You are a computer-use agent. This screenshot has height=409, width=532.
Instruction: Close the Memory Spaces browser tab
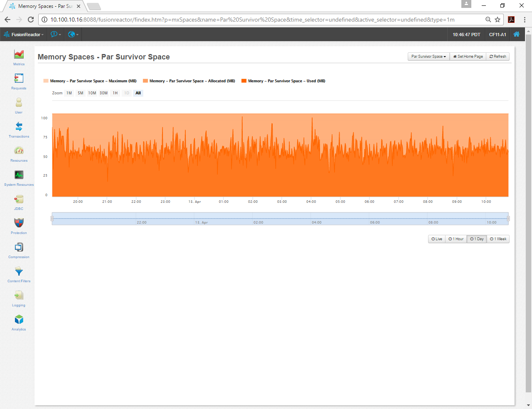click(79, 6)
